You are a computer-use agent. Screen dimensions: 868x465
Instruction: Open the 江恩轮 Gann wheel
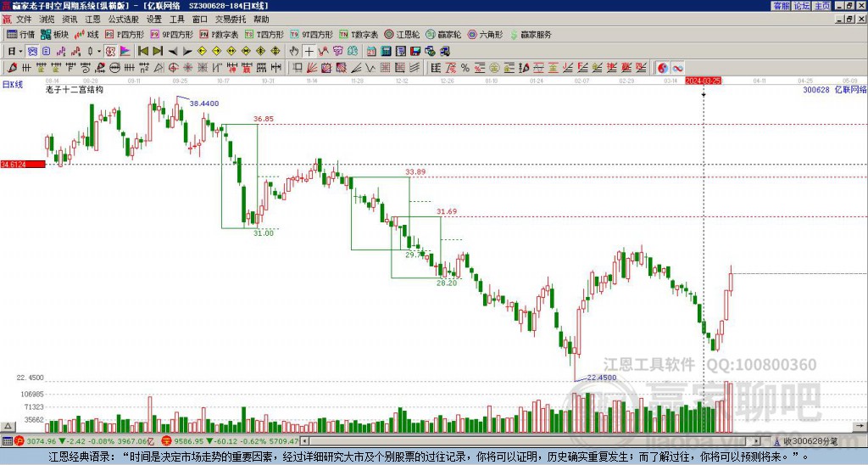point(402,34)
